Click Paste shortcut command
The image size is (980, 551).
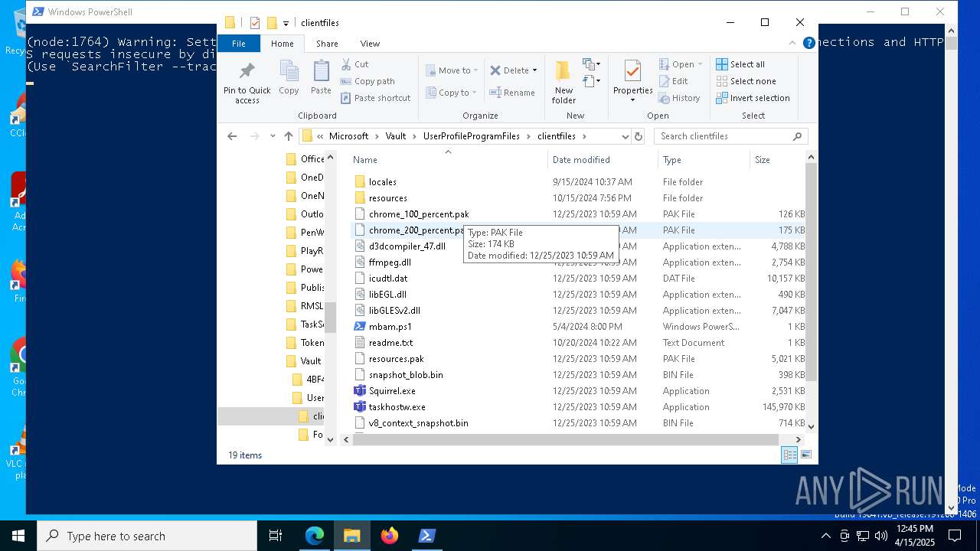pos(375,98)
